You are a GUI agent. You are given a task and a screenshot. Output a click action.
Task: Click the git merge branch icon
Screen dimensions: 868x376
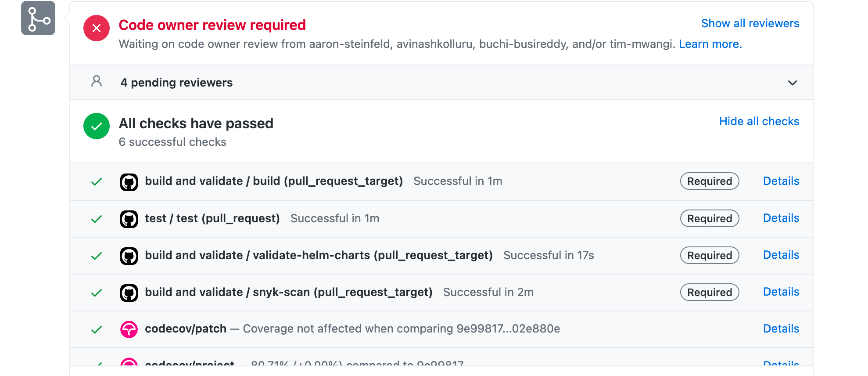click(38, 18)
